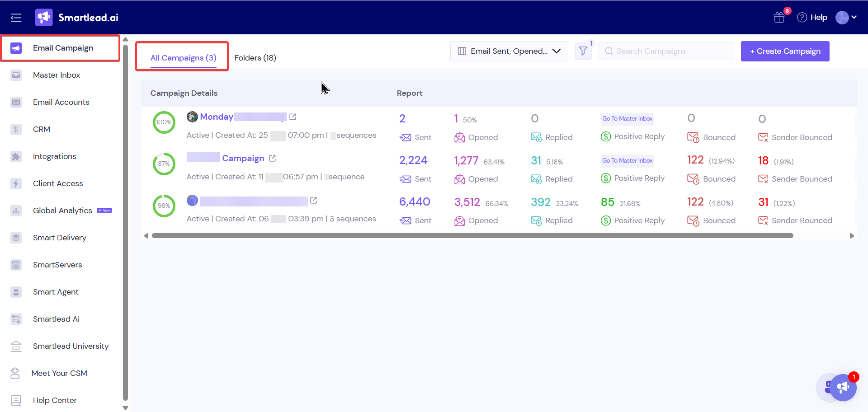868x412 pixels.
Task: Click the 392 replied count
Action: click(541, 202)
